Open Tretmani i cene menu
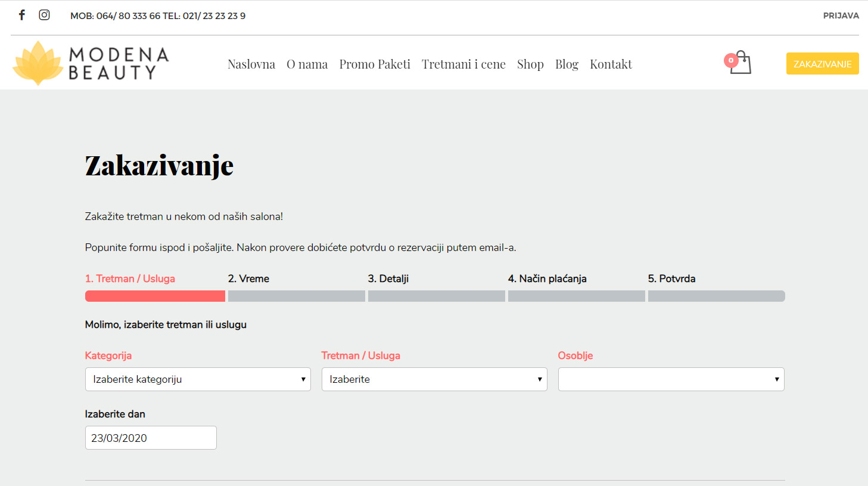Viewport: 868px width, 486px height. click(463, 64)
